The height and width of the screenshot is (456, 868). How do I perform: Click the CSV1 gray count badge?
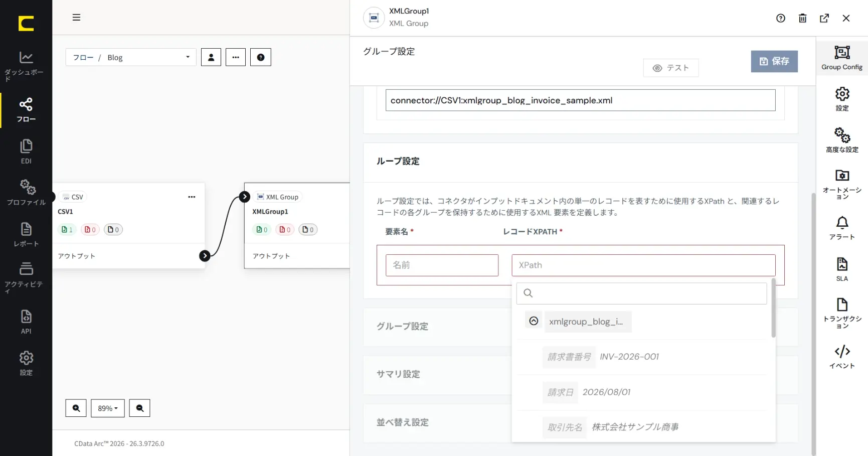click(113, 230)
